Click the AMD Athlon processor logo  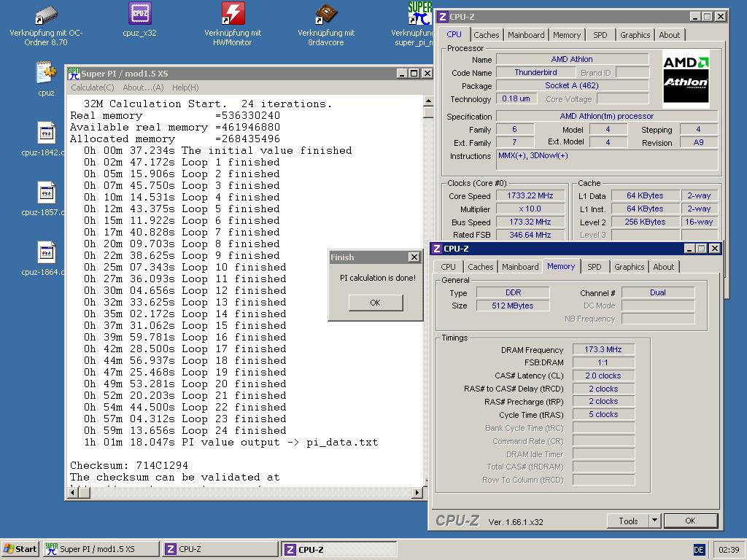click(x=686, y=79)
